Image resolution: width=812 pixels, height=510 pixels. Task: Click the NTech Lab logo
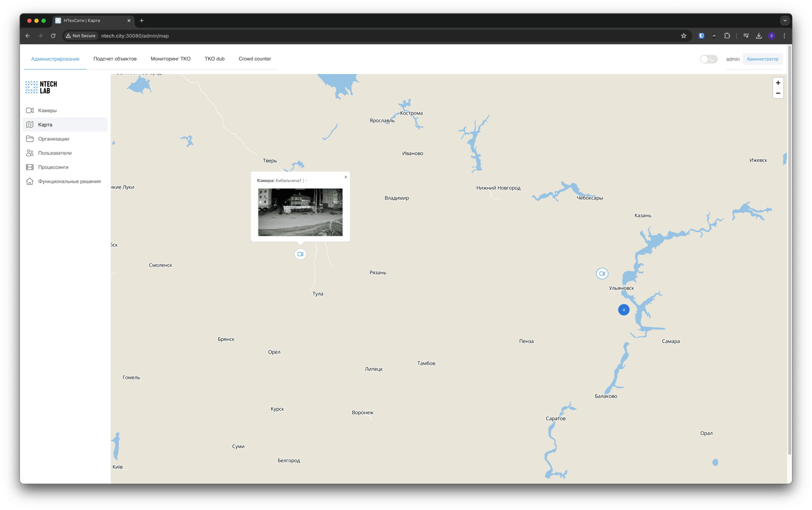coord(41,87)
